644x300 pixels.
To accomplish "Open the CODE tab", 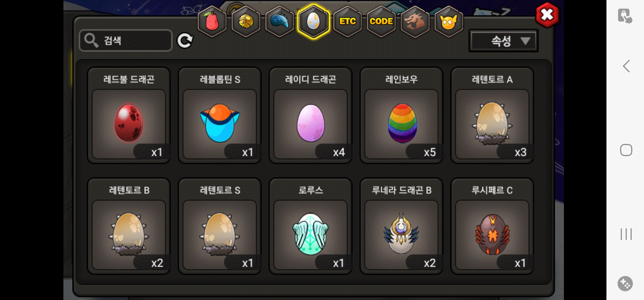I will [381, 21].
